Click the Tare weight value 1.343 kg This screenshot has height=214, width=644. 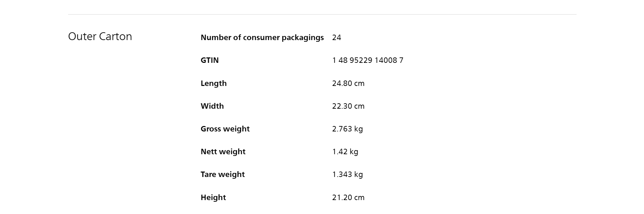[x=347, y=174]
